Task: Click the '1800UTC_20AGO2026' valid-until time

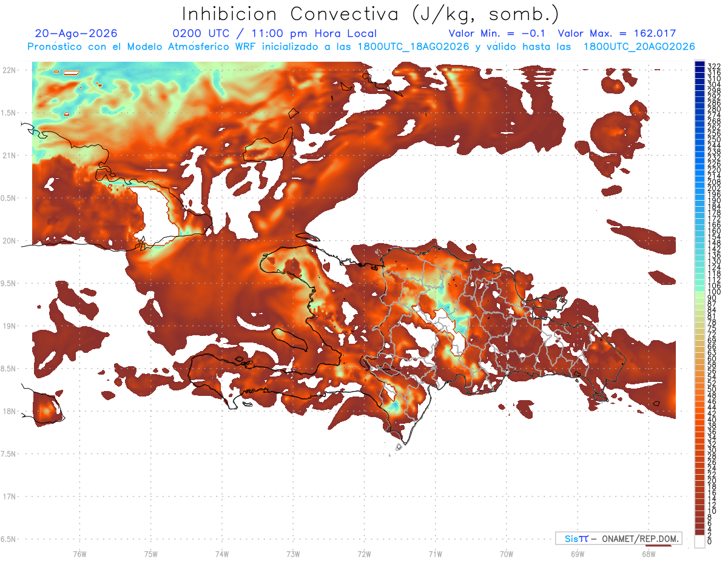Action: pyautogui.click(x=639, y=47)
